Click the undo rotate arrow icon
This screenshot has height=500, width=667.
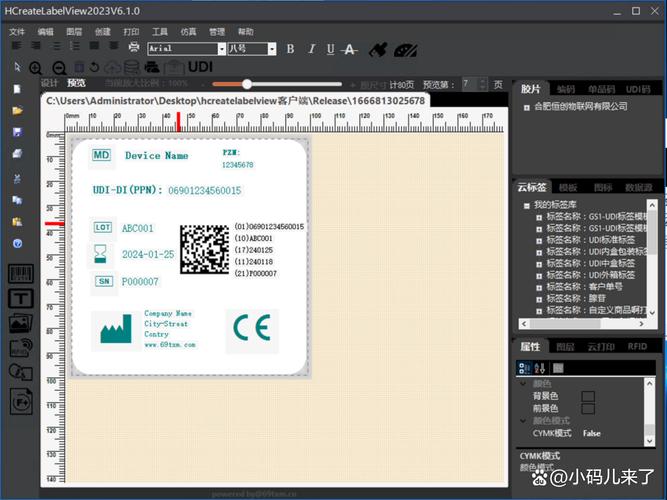[x=94, y=67]
